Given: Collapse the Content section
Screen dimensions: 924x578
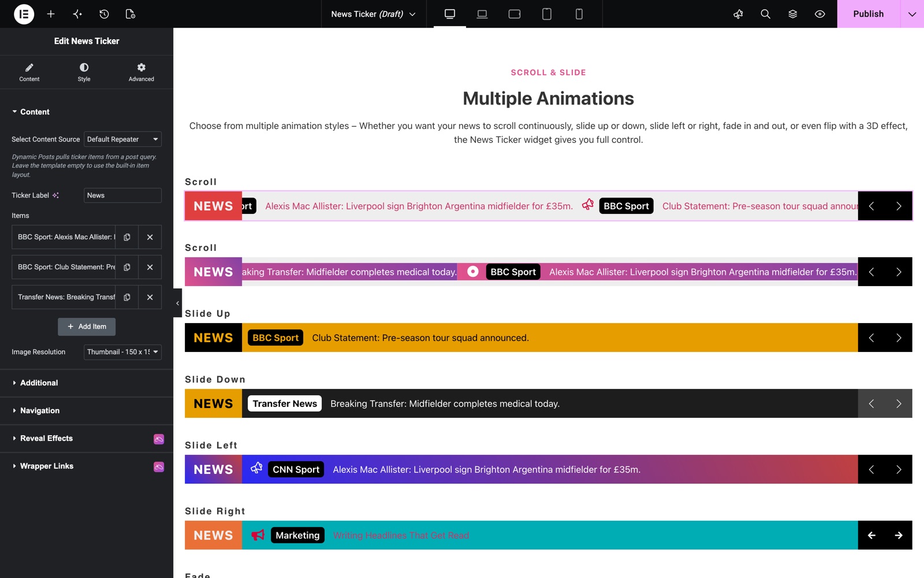Looking at the screenshot, I should [87, 112].
